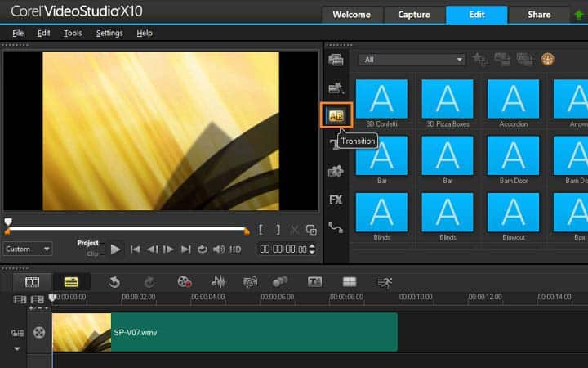Expand the track options arrow below video track
The width and height of the screenshot is (588, 368).
(x=17, y=348)
